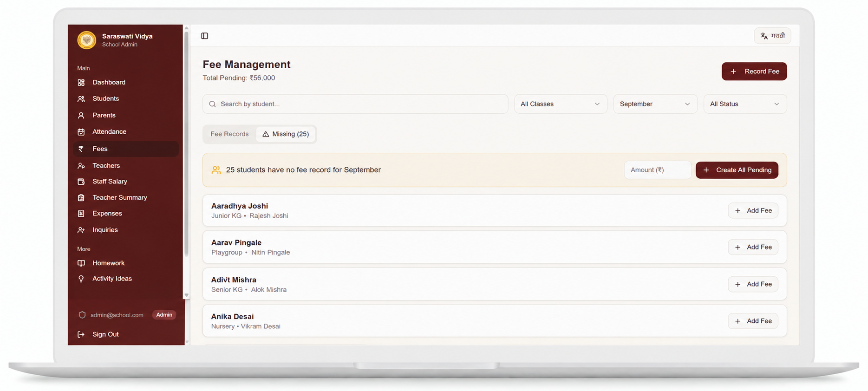Open the September month dropdown

click(655, 104)
